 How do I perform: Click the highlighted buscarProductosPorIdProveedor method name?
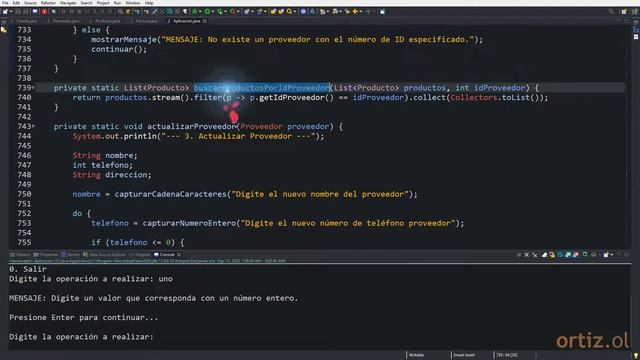click(x=262, y=88)
